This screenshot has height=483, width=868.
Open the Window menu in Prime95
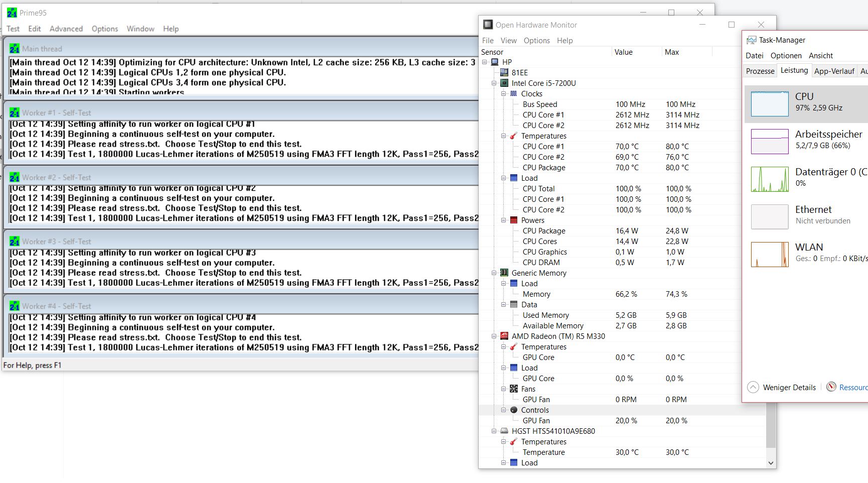tap(140, 29)
